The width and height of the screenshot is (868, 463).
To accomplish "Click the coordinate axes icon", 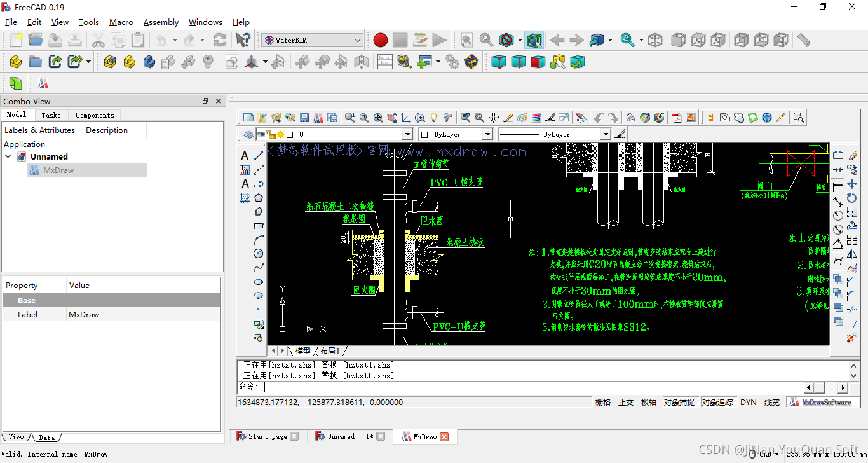I will tap(252, 62).
